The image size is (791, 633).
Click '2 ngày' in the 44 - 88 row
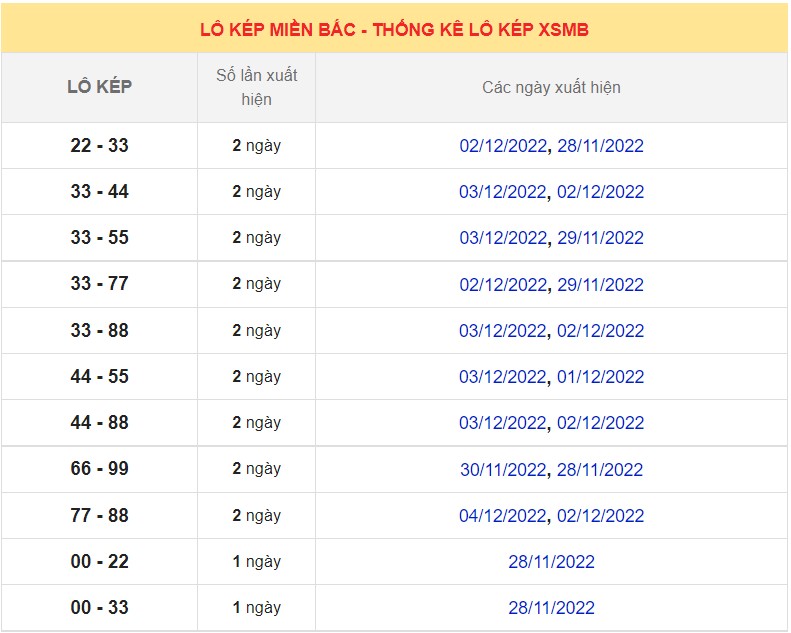point(256,423)
